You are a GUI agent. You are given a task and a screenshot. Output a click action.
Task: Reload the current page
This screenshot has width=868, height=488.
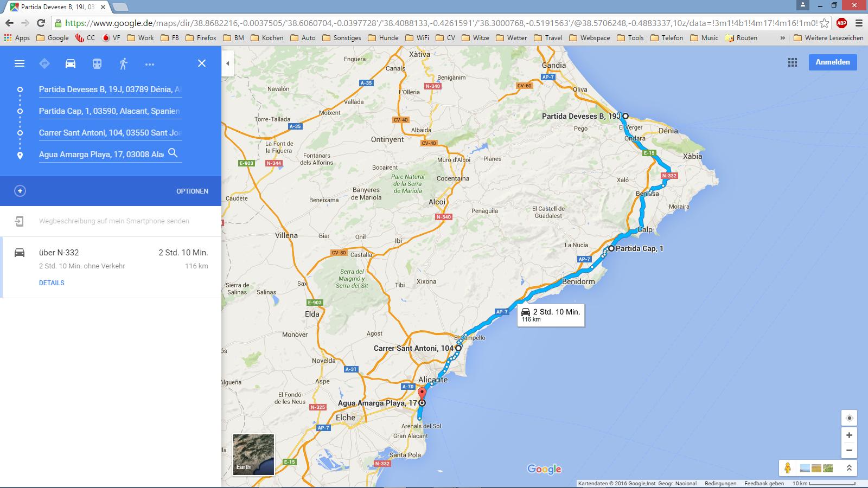41,23
